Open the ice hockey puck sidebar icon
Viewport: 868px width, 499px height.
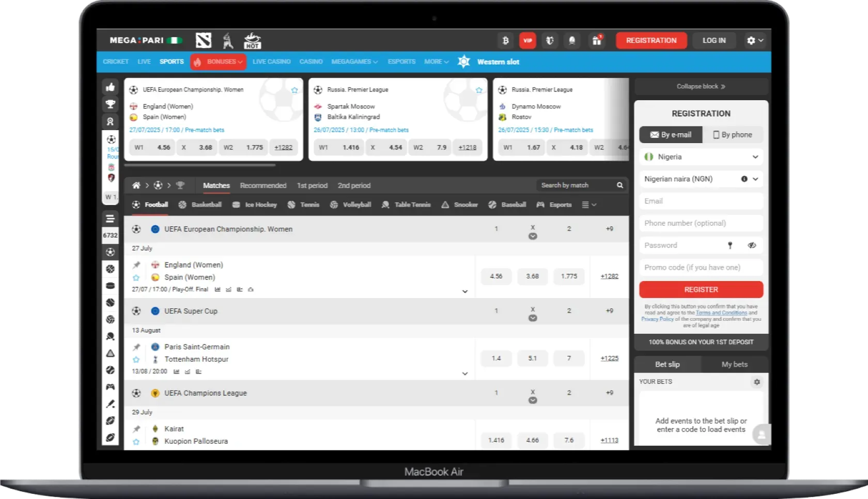[110, 286]
